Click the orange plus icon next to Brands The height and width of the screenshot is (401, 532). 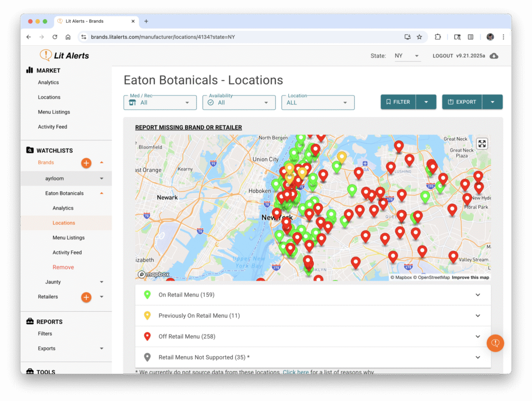[x=86, y=163]
